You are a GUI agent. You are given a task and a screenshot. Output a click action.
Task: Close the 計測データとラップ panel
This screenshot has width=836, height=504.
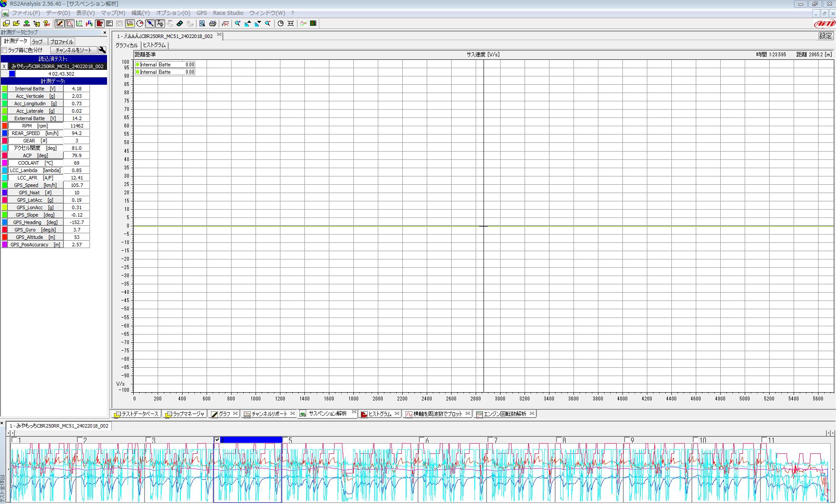tap(104, 32)
